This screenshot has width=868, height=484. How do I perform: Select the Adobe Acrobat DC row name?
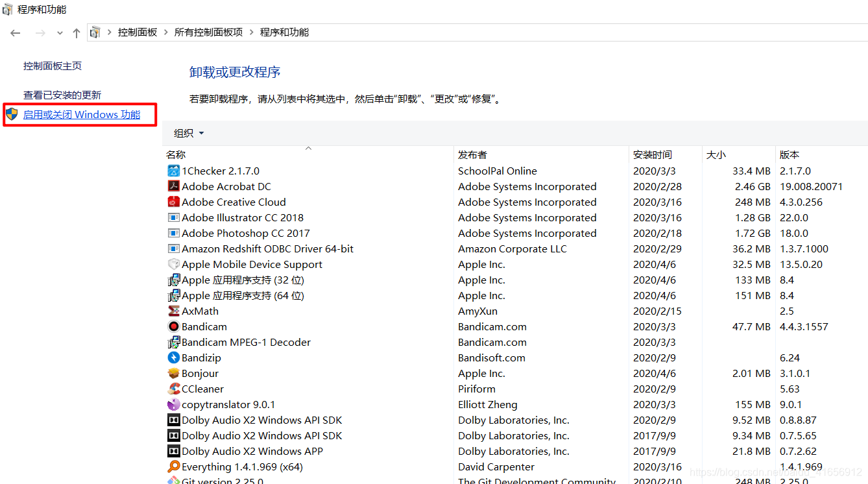226,186
